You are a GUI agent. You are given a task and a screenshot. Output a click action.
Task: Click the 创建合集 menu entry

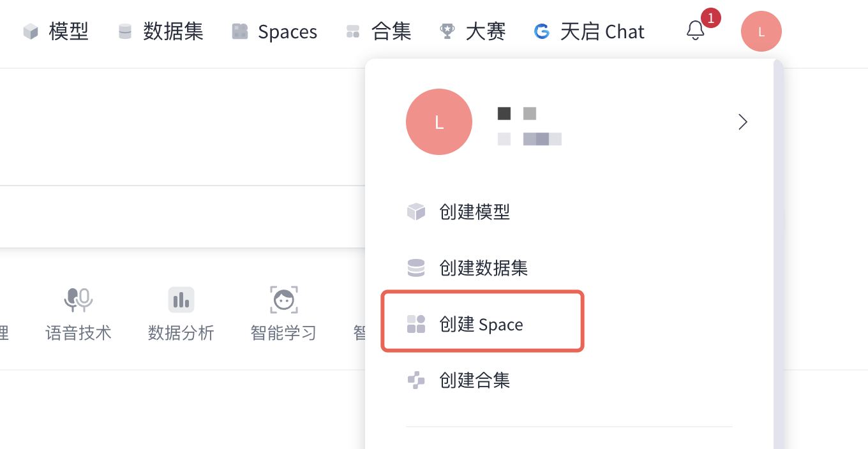[475, 381]
